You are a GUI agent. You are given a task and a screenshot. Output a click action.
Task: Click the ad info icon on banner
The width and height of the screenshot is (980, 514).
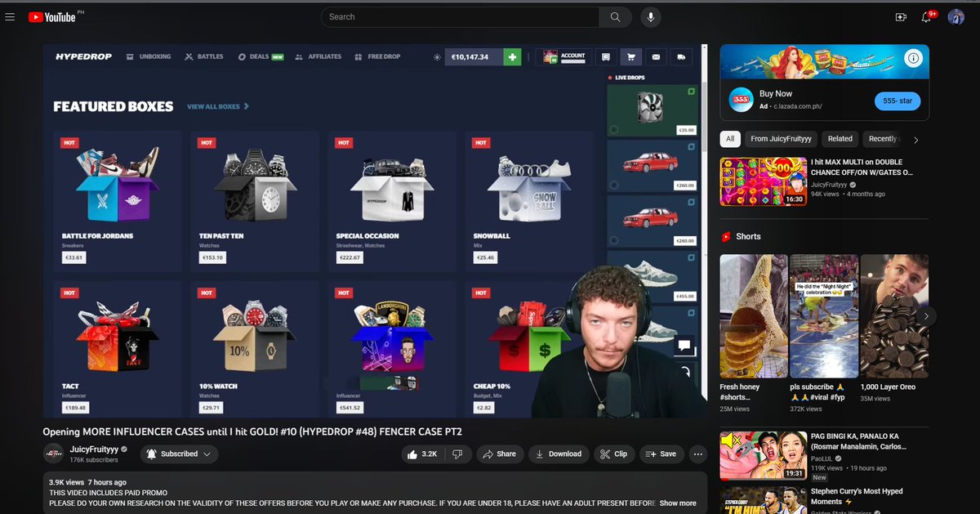click(x=914, y=58)
